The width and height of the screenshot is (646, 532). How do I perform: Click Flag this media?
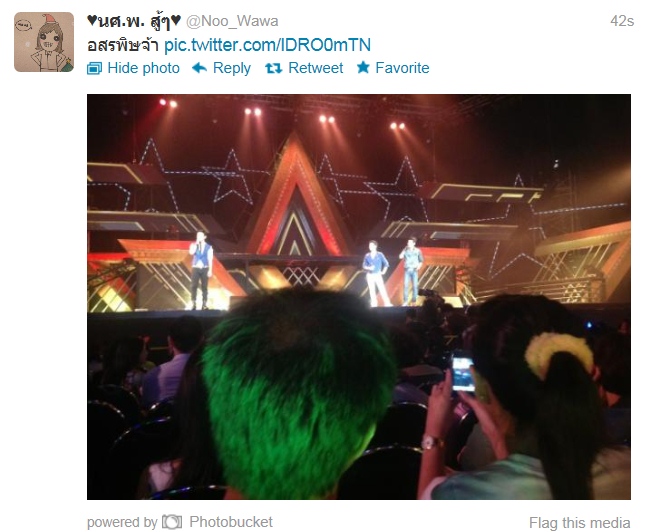pos(580,523)
